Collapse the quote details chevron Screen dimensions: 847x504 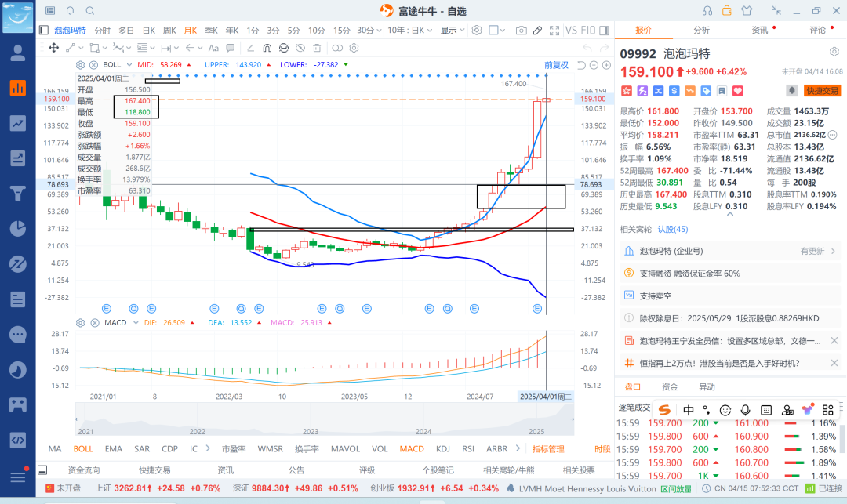click(x=730, y=214)
